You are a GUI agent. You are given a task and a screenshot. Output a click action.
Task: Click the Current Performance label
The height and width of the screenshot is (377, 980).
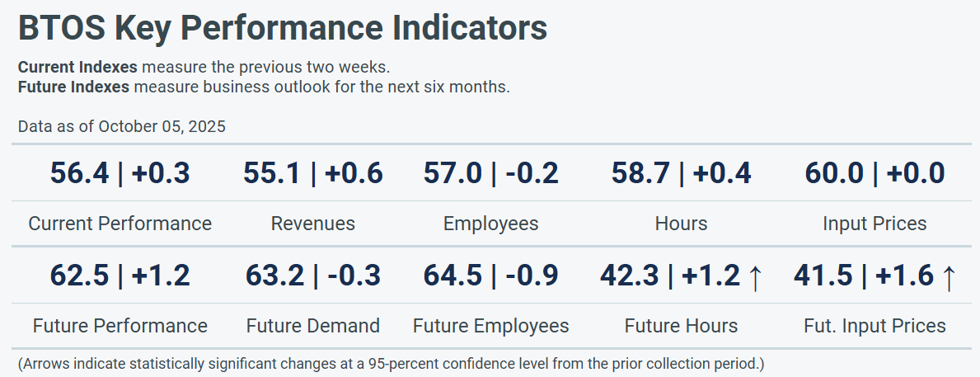(x=120, y=224)
